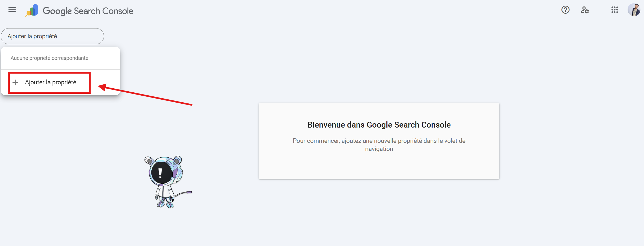Click the separator line in the property dropdown
The width and height of the screenshot is (644, 246).
61,70
